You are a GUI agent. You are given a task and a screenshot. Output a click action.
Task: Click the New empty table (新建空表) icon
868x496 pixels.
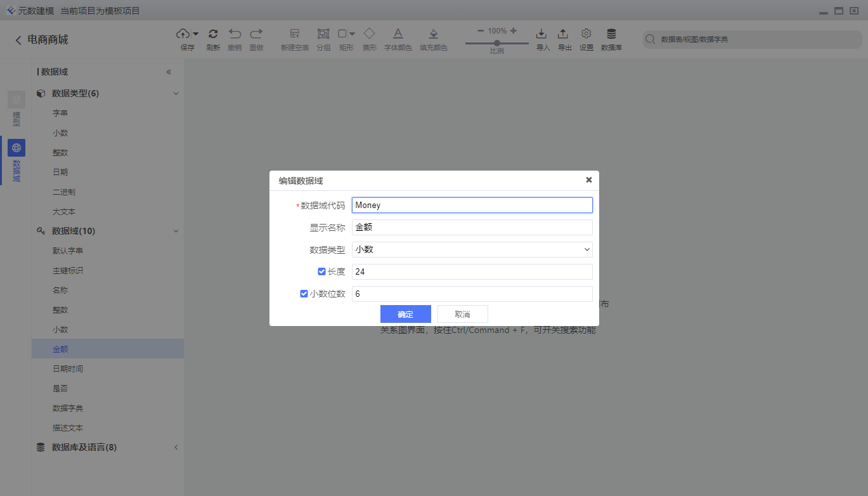pos(295,34)
